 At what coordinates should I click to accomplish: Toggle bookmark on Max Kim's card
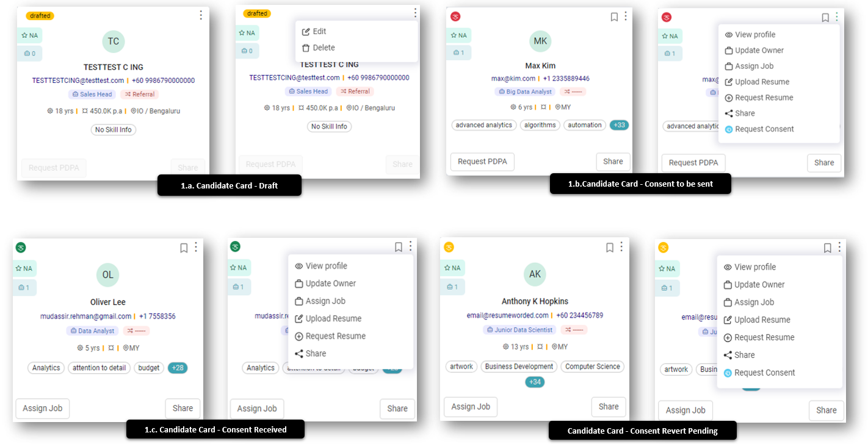click(x=614, y=17)
